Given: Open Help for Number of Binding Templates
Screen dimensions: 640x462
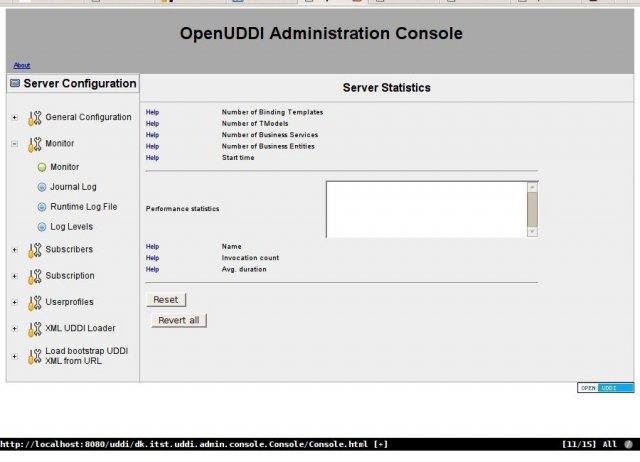Looking at the screenshot, I should 152,112.
